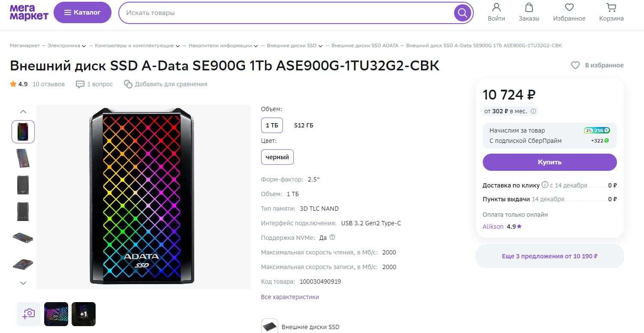Click the add photo camera icon
This screenshot has height=333, width=644.
(x=29, y=314)
